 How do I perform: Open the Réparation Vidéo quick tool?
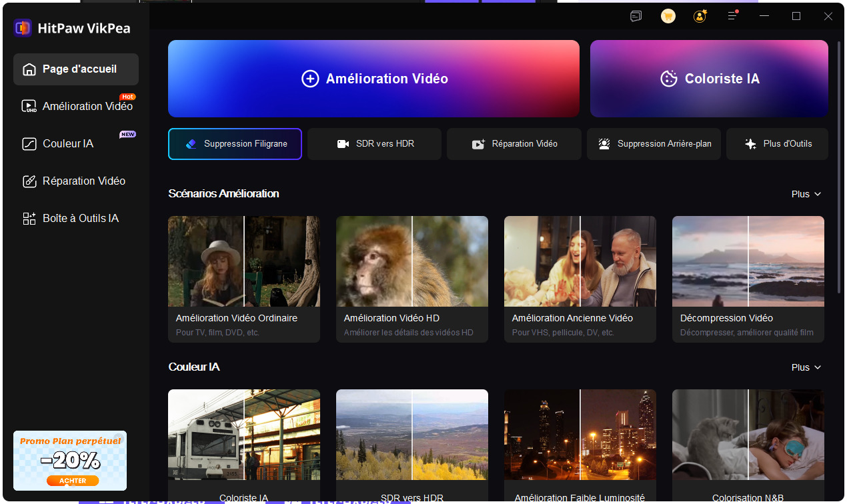point(514,144)
